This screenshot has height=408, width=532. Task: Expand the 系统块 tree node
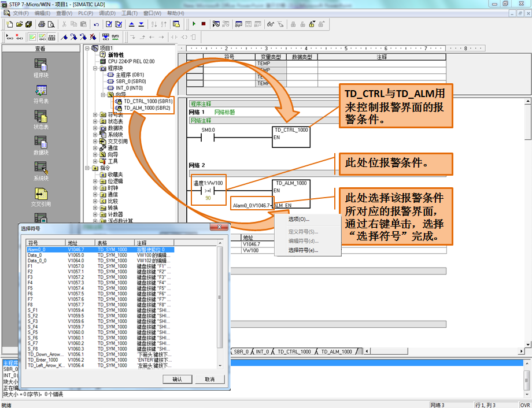95,135
